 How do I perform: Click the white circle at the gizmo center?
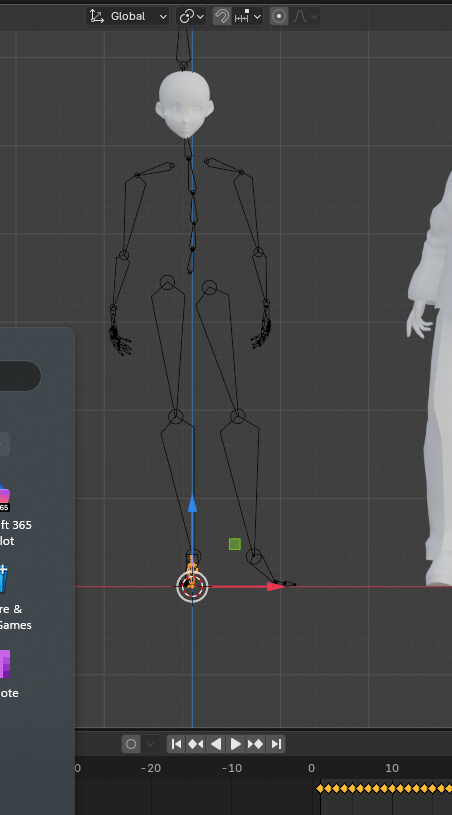pyautogui.click(x=192, y=587)
